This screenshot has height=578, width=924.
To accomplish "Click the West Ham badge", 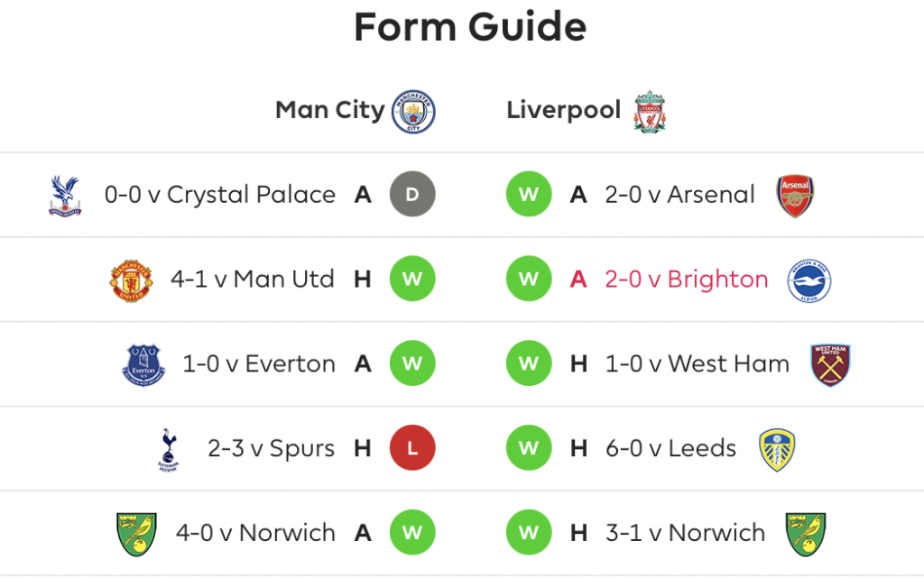I will point(830,365).
